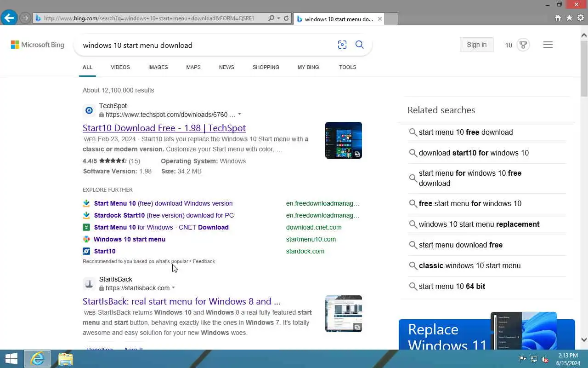Switch to the NEWS tab
The image size is (588, 368).
coord(226,67)
